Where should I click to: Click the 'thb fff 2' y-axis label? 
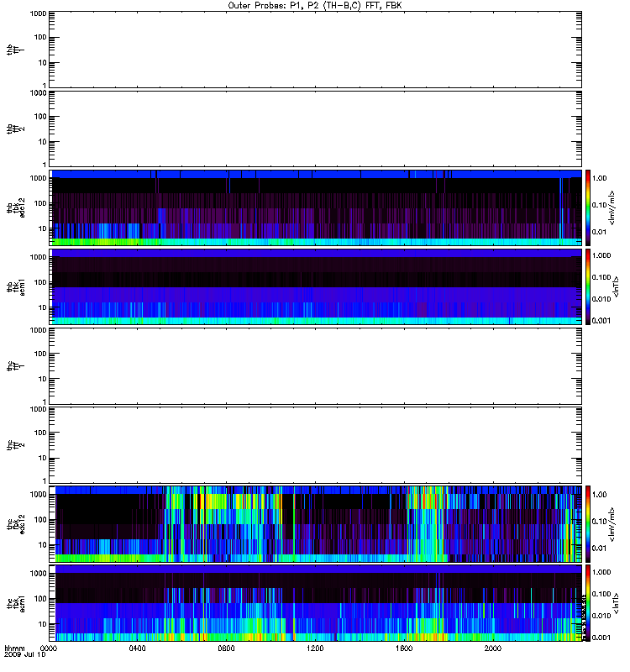[16, 129]
